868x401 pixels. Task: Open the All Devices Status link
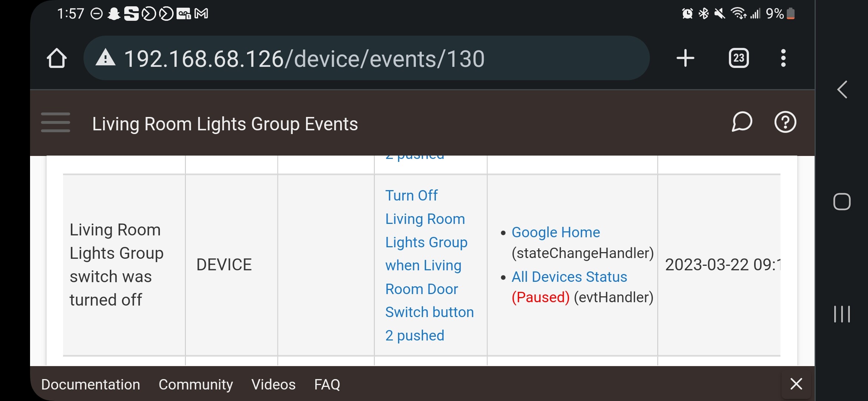coord(569,277)
